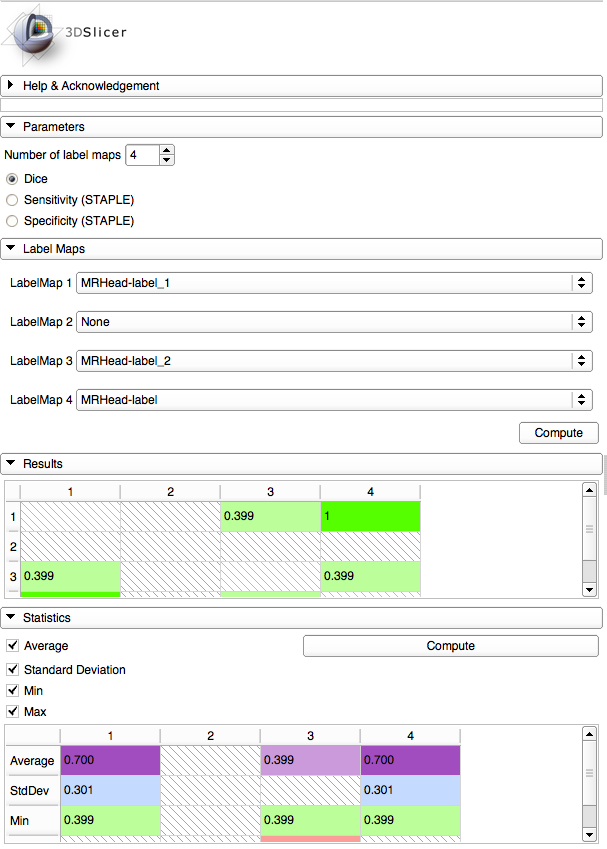Image resolution: width=607 pixels, height=849 pixels.
Task: Click the Results table scrollbar handle
Action: click(589, 528)
